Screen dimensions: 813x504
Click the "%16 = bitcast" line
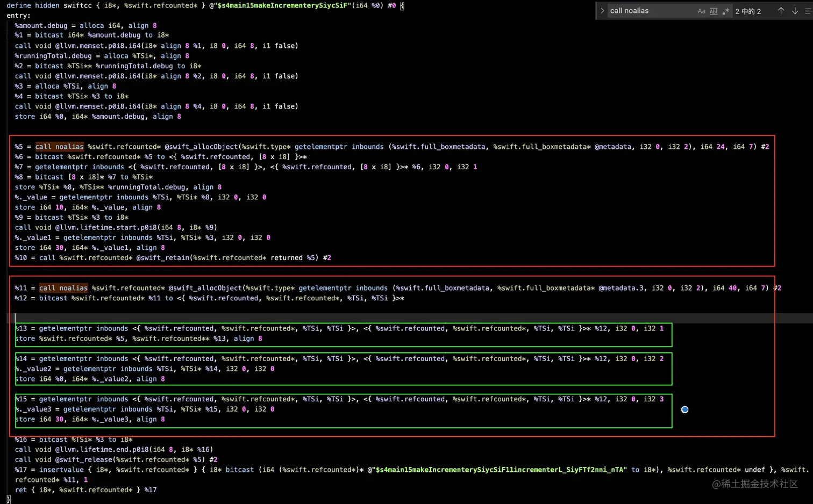pyautogui.click(x=74, y=440)
